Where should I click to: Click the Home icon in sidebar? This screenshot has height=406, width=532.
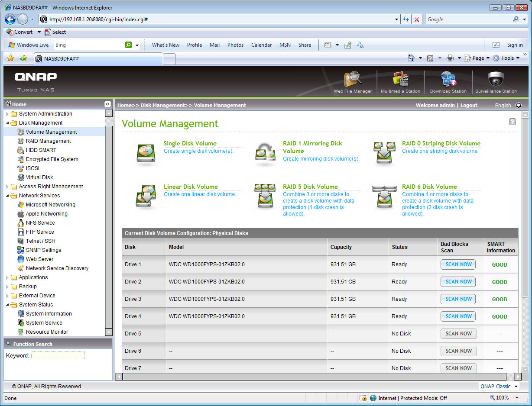(8, 104)
